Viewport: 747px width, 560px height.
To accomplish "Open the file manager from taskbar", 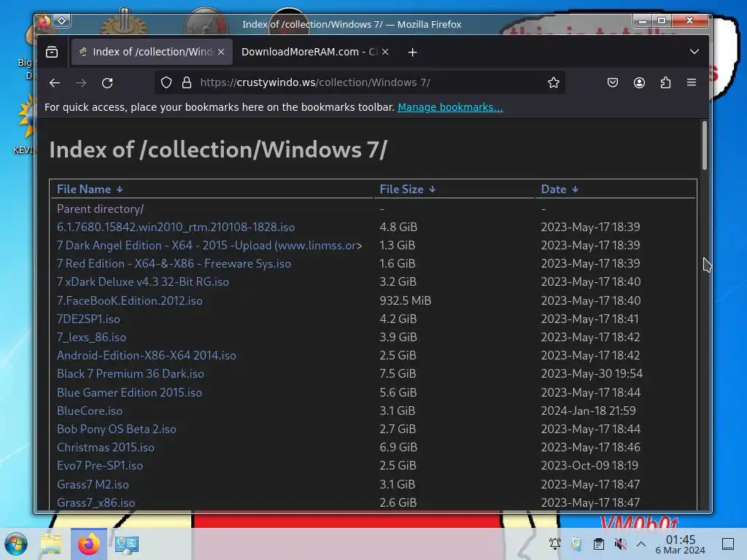I will click(52, 544).
